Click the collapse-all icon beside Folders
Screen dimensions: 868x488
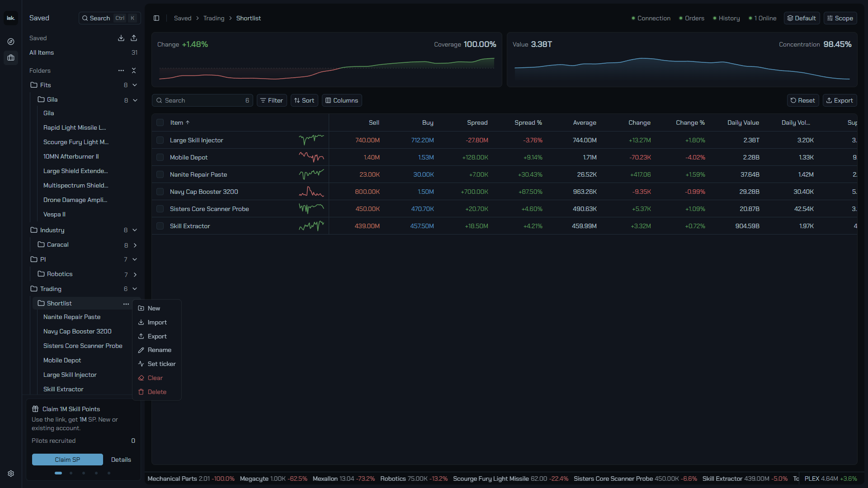[134, 70]
